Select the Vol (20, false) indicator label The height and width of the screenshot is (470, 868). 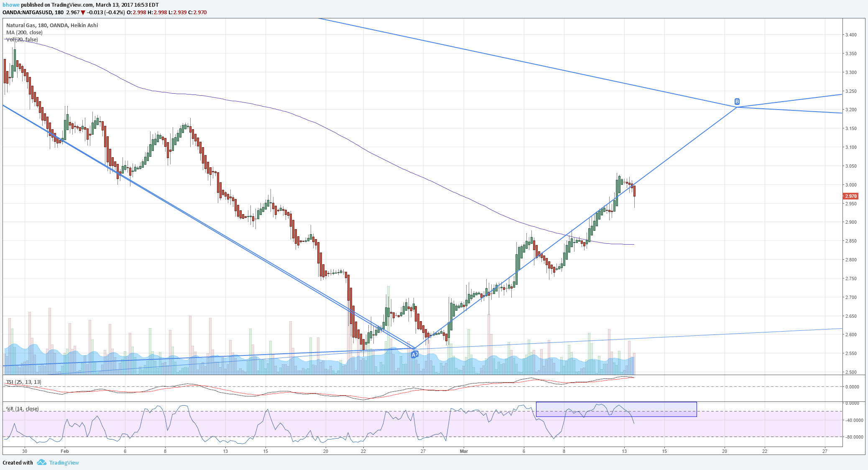coord(22,39)
